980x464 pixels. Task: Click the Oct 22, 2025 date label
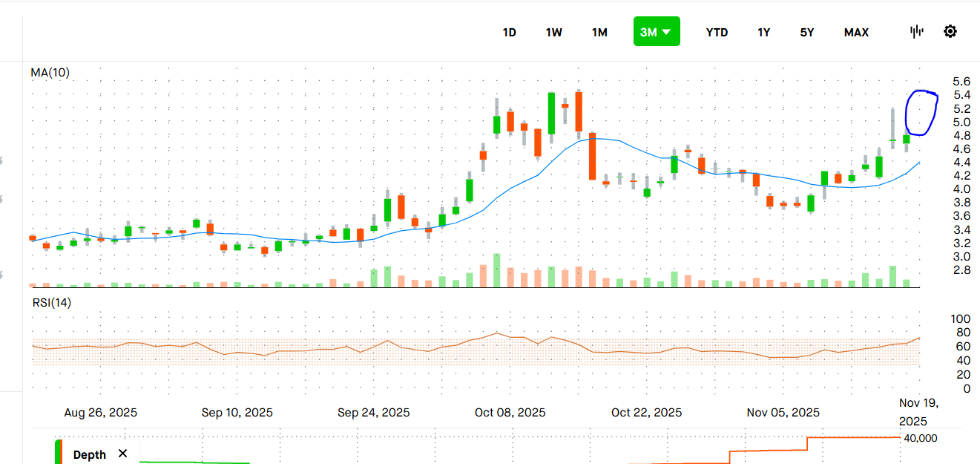tap(647, 412)
